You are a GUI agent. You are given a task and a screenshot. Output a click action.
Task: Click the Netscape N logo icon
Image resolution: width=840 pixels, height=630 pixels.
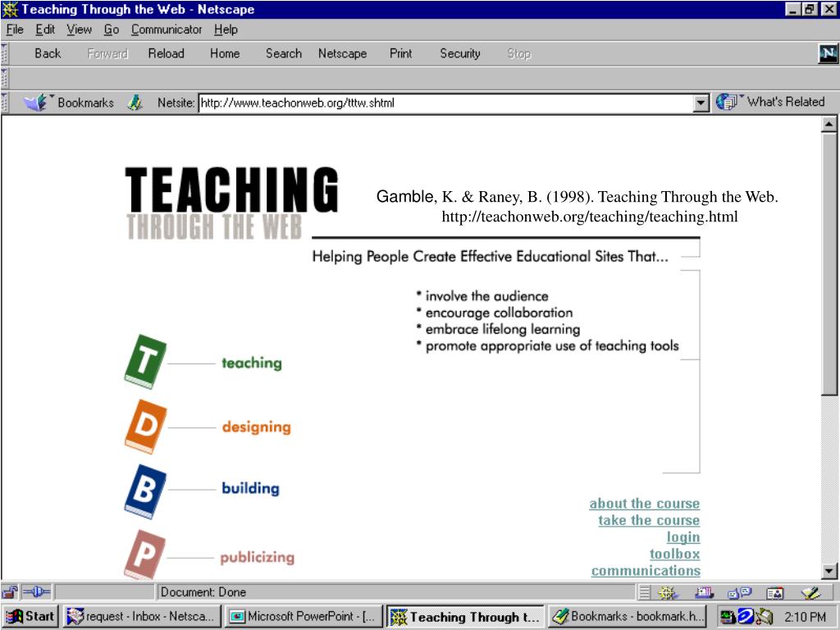(x=828, y=53)
